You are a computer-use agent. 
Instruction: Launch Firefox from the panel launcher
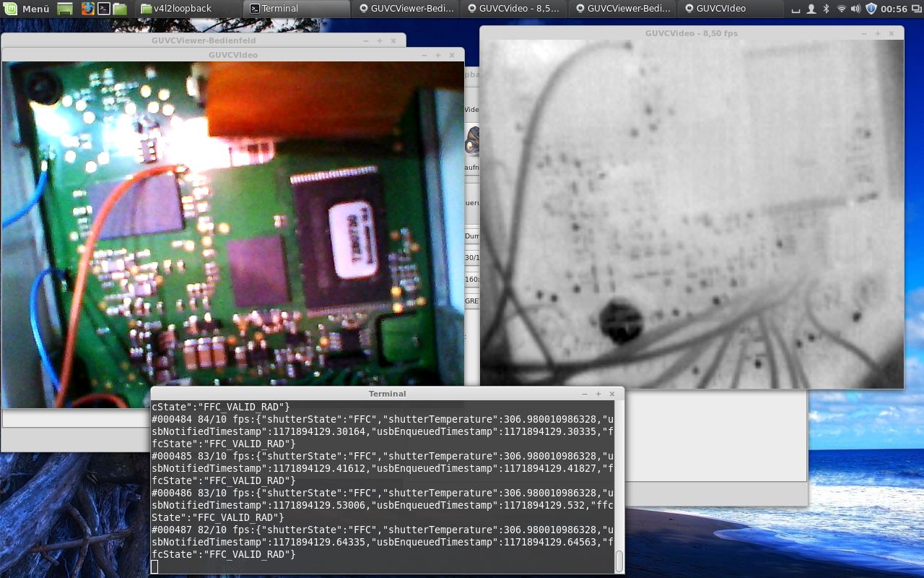pos(87,9)
